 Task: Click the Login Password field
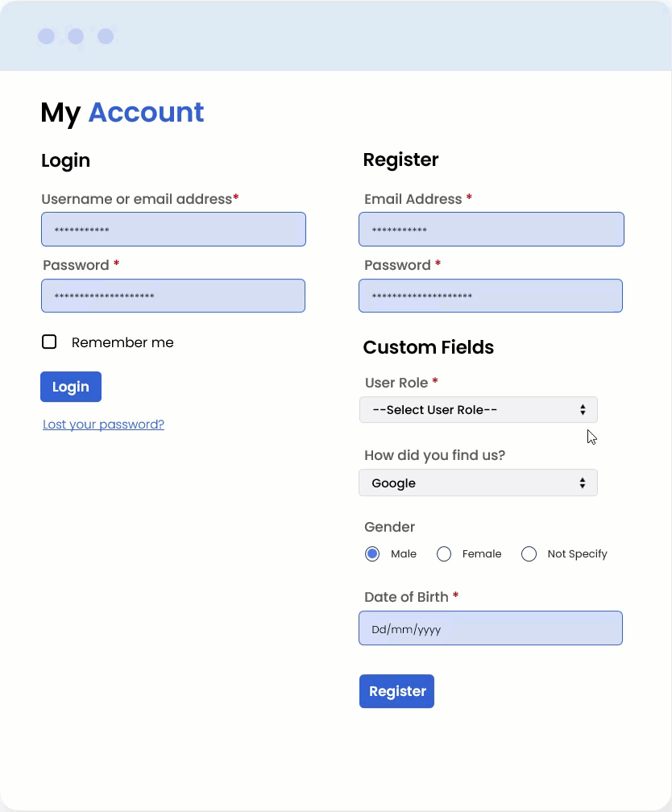pos(173,296)
